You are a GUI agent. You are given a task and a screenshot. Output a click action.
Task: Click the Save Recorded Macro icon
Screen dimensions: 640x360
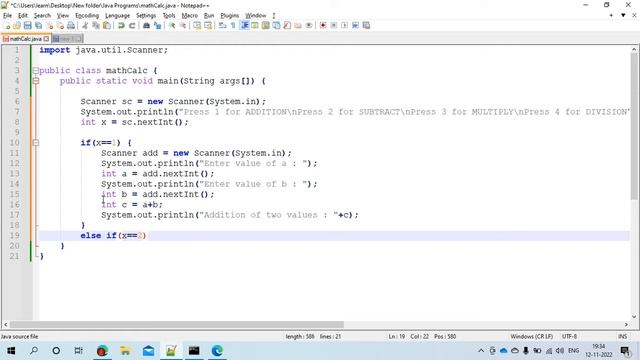coord(366,25)
